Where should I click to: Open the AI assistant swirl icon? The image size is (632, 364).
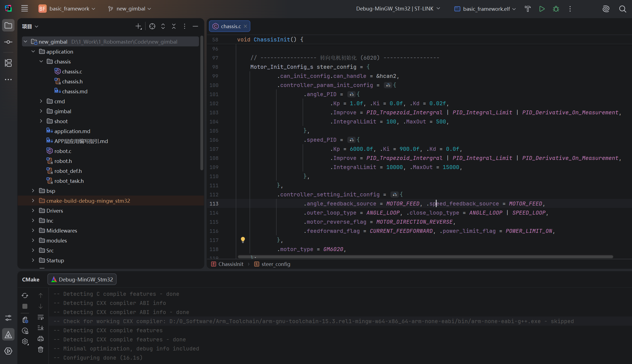point(606,9)
